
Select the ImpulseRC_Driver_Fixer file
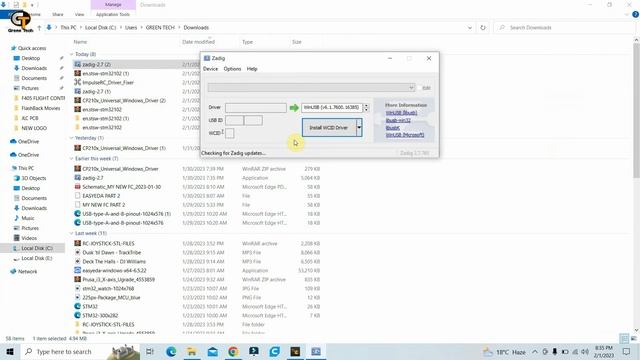click(108, 82)
